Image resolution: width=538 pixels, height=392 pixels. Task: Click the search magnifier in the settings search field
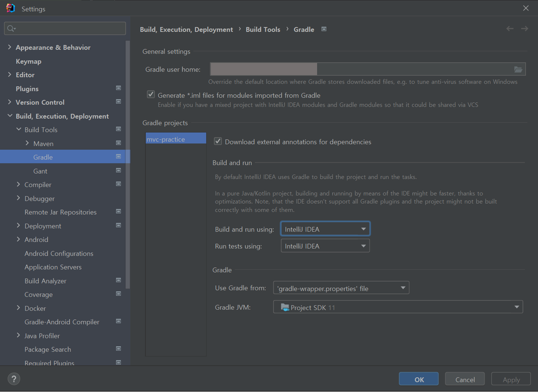10,28
